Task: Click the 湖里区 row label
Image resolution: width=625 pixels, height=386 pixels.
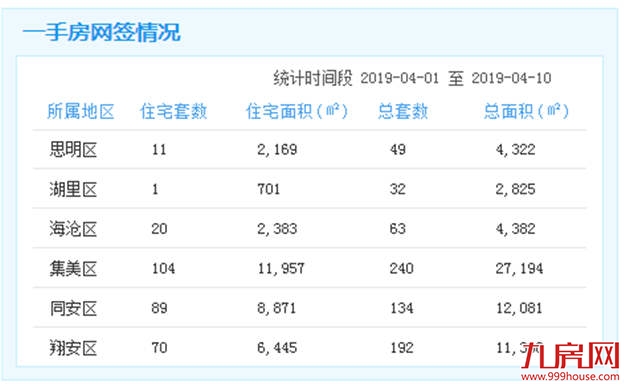Action: (73, 189)
